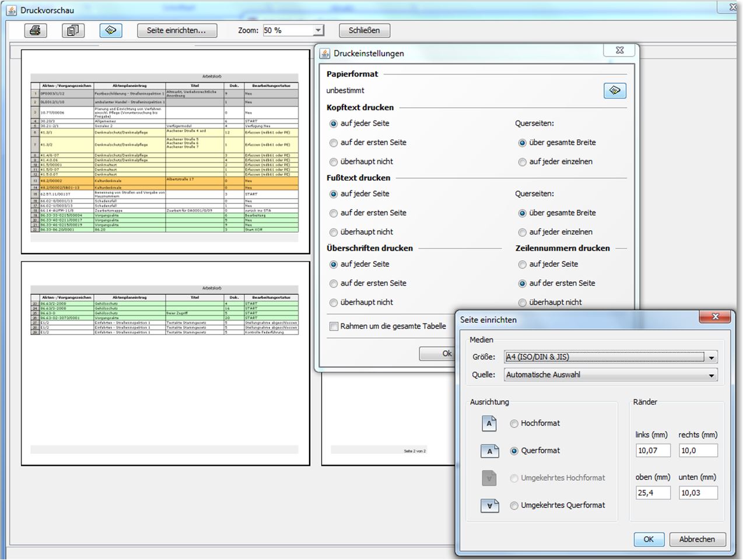
Task: Open the Größe paper size dropdown
Action: tap(711, 357)
